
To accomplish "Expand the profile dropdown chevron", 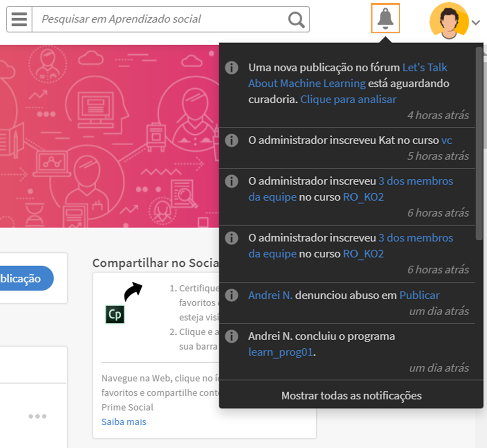I will tap(476, 23).
